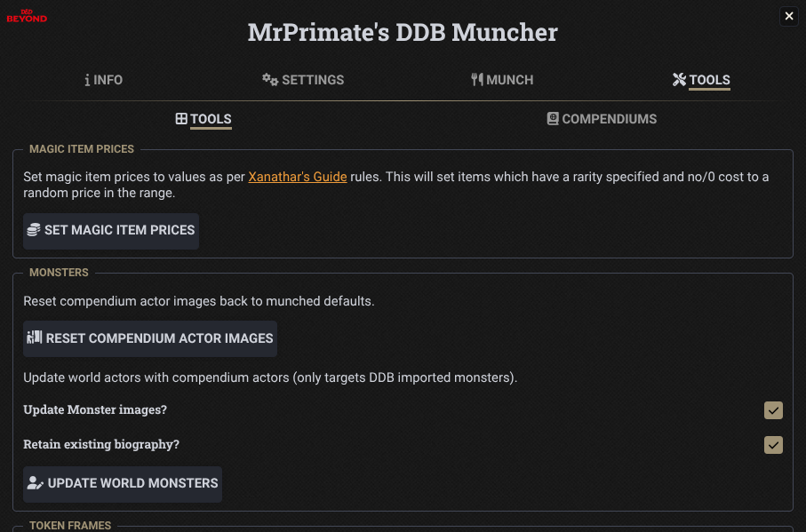Click Reset Compendium Actor Images button
Image resolution: width=806 pixels, height=532 pixels.
point(150,338)
